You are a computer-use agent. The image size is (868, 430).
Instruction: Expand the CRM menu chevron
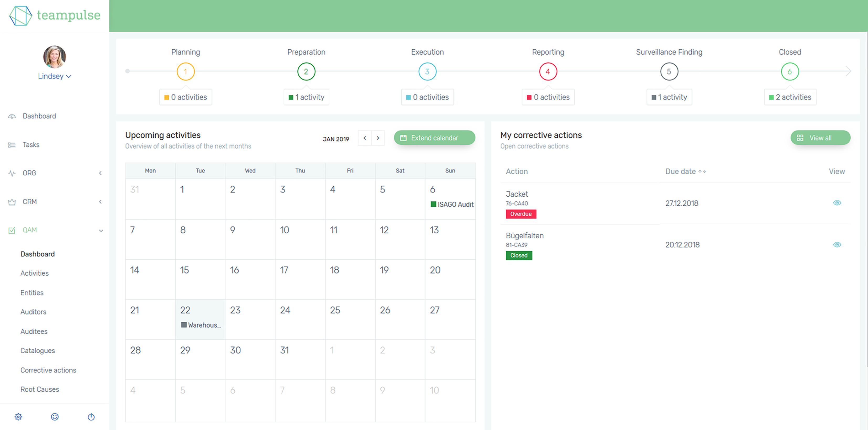click(100, 202)
